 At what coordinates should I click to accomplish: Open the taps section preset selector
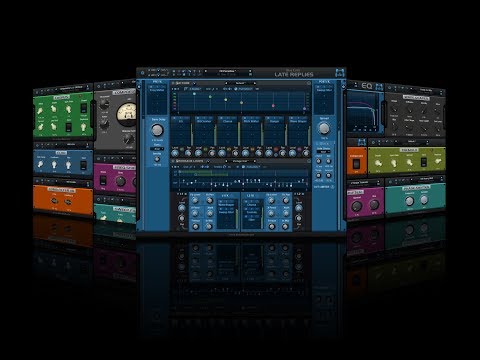240,83
